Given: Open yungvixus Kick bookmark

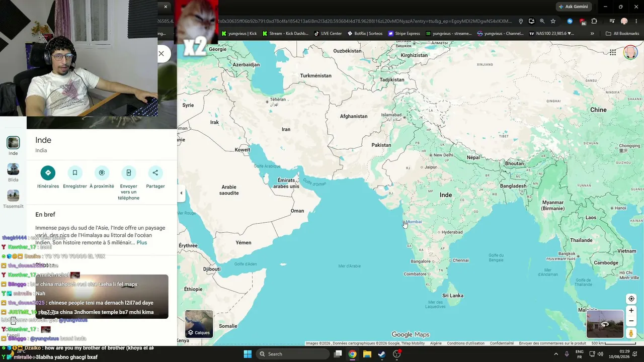Looking at the screenshot, I should pyautogui.click(x=239, y=34).
